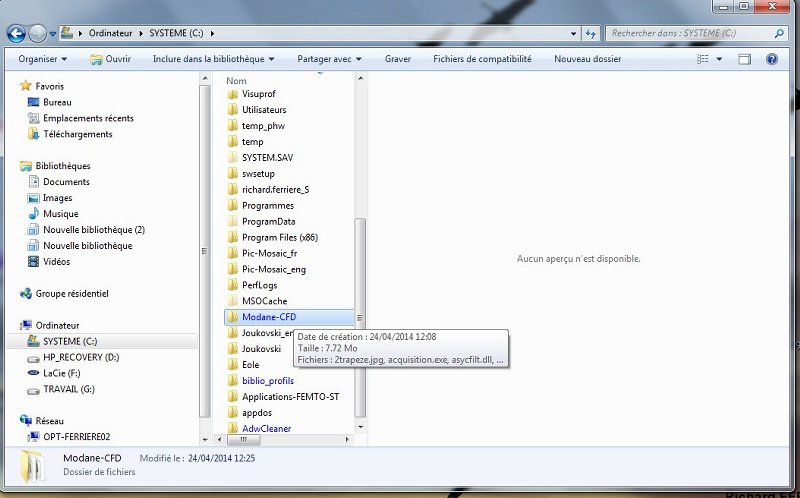Click Graver in the toolbar
Viewport: 800px width, 498px height.
click(x=398, y=59)
